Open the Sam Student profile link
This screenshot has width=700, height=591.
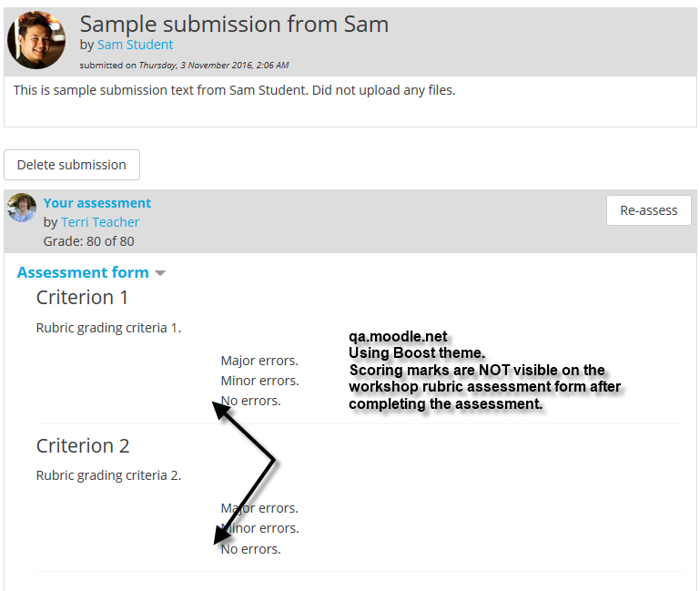pos(136,45)
